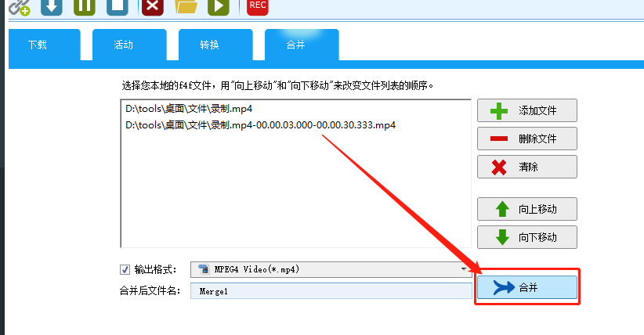The height and width of the screenshot is (335, 644).
Task: Click the 向上移动 button
Action: pyautogui.click(x=527, y=209)
